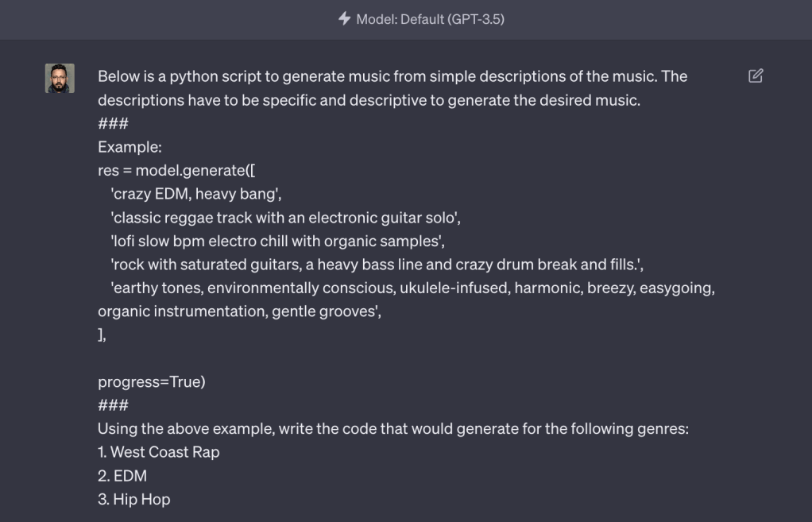Click the user profile avatar
The height and width of the screenshot is (522, 812).
click(x=60, y=78)
